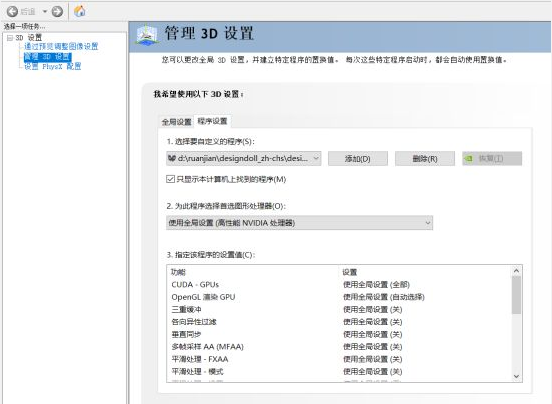Viewport: 552px width, 404px height.
Task: Select the 三重缓冲 row
Action: 339,309
